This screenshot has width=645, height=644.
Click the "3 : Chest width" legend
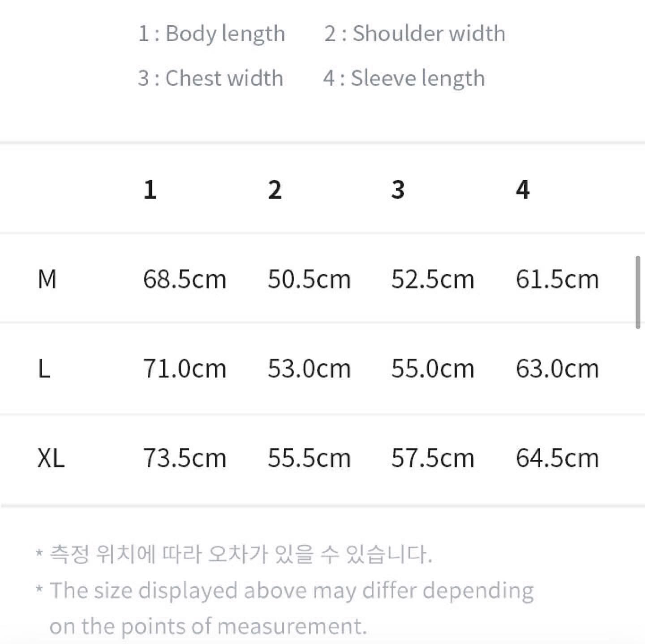click(x=211, y=78)
